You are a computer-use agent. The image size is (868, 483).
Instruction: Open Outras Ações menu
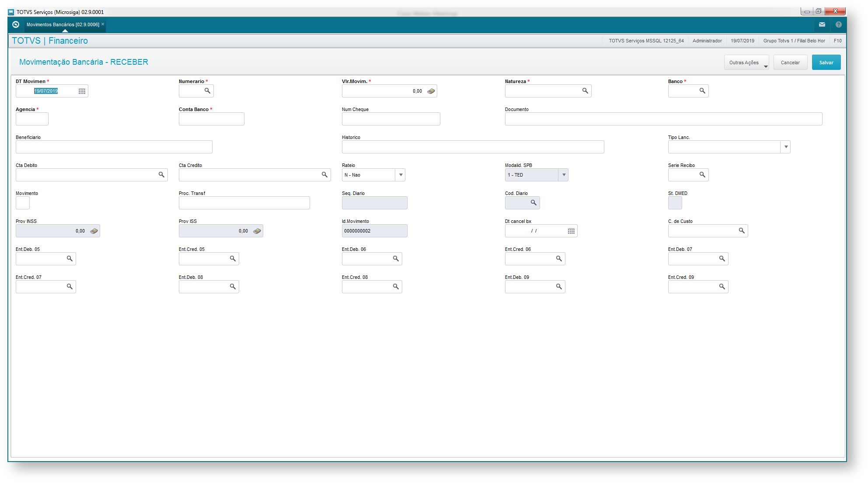[746, 63]
